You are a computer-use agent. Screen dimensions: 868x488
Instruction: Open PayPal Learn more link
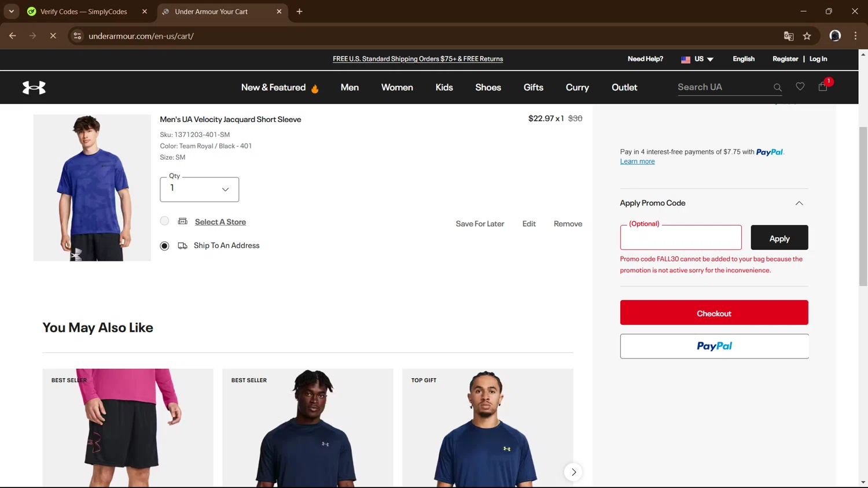(x=637, y=161)
